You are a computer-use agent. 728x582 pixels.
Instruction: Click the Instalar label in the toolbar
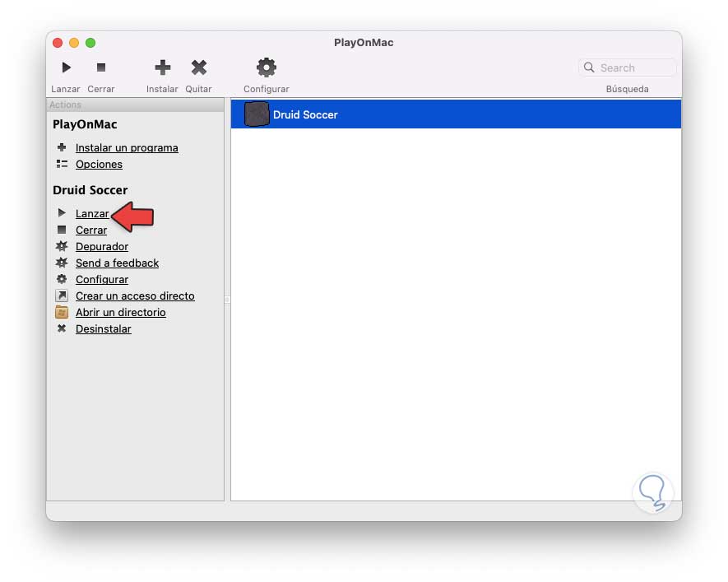(162, 89)
